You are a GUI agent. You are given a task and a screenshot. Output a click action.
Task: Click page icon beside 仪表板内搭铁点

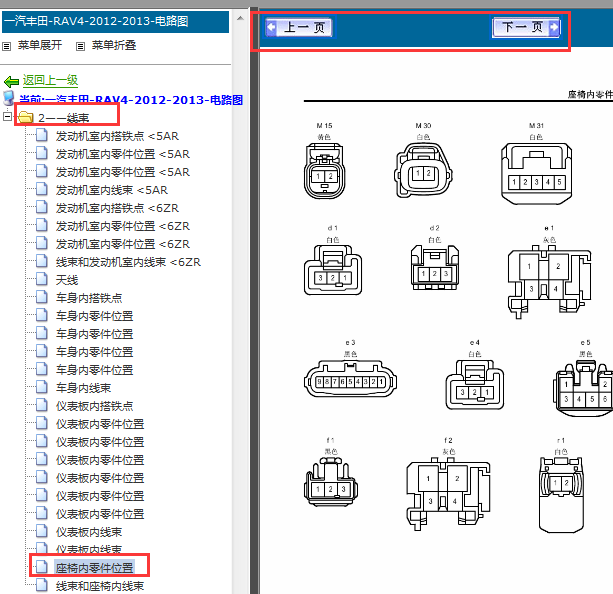41,405
